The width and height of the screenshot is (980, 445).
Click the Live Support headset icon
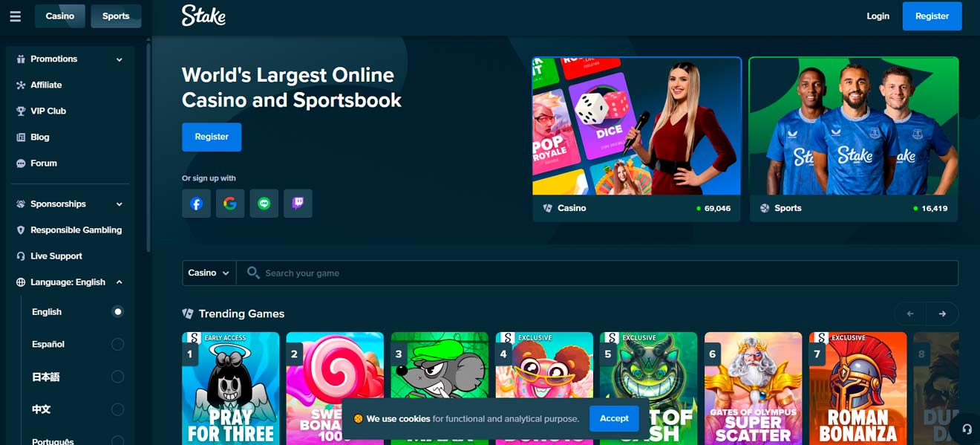21,256
